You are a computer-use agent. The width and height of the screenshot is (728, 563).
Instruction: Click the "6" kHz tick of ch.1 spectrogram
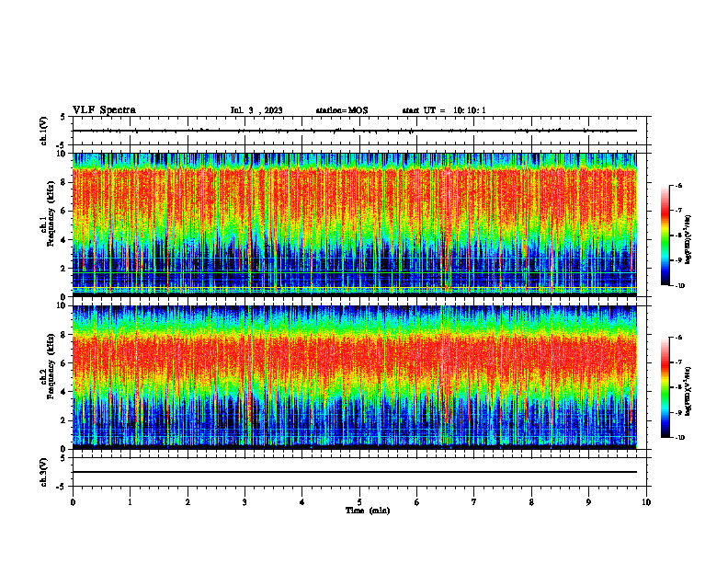point(64,211)
